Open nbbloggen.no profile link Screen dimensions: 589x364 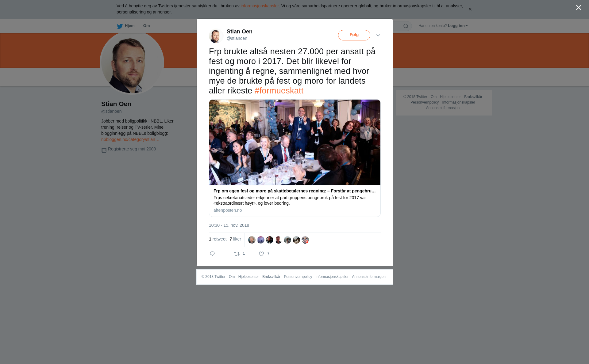point(130,139)
